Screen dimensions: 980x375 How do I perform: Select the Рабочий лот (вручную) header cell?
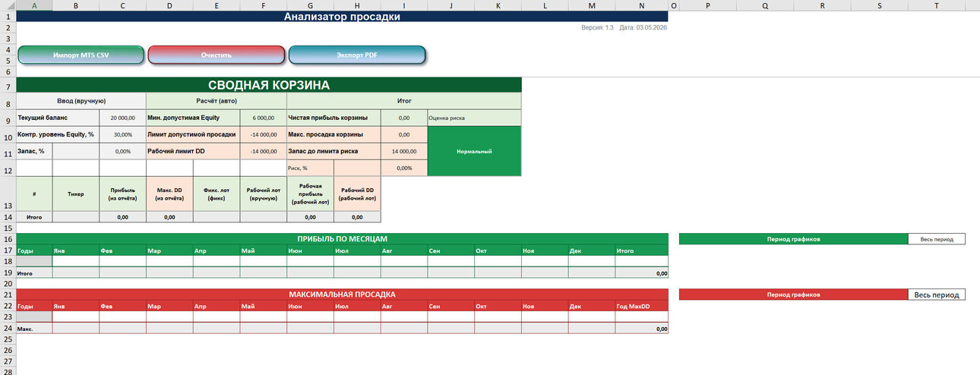click(x=264, y=194)
